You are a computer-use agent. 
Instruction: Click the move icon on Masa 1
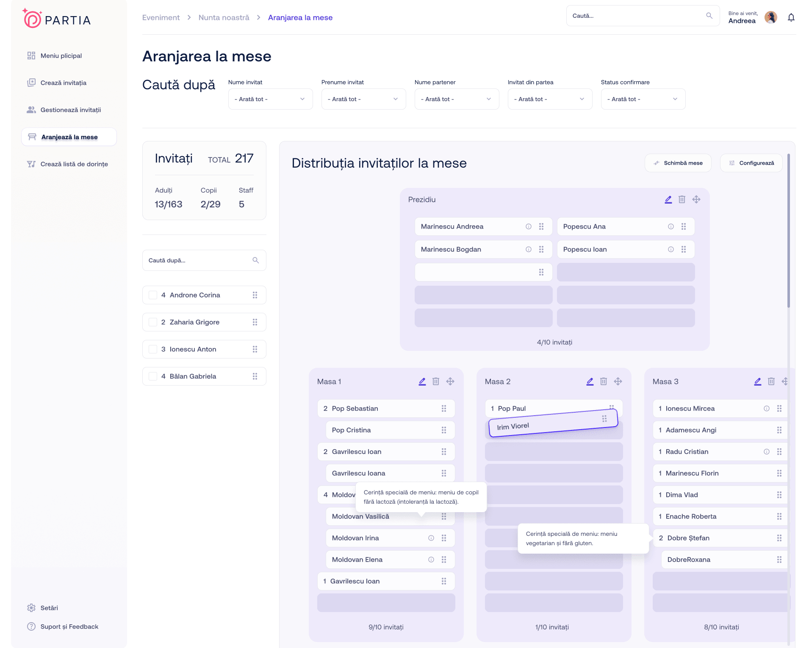pos(450,381)
